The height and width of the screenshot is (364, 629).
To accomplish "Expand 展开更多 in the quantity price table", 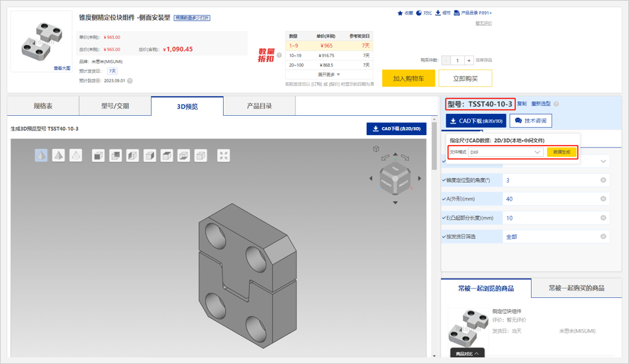I will [329, 75].
